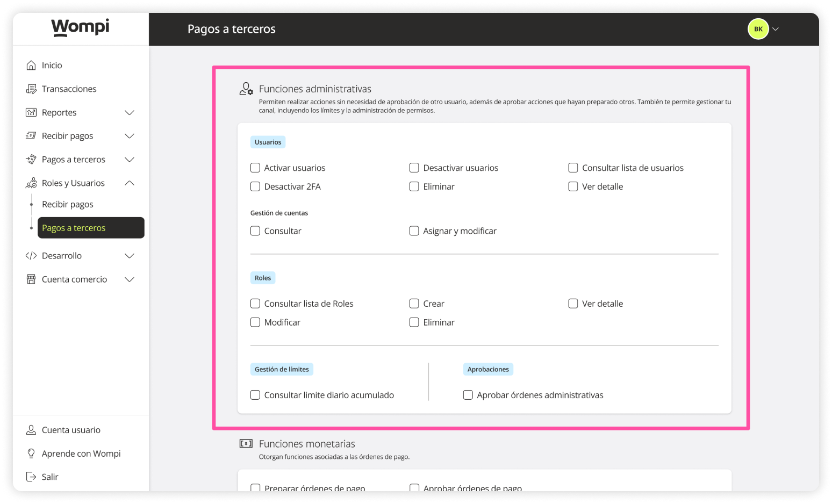This screenshot has width=832, height=504.
Task: Click the Desarrollo code brackets icon
Action: (31, 256)
